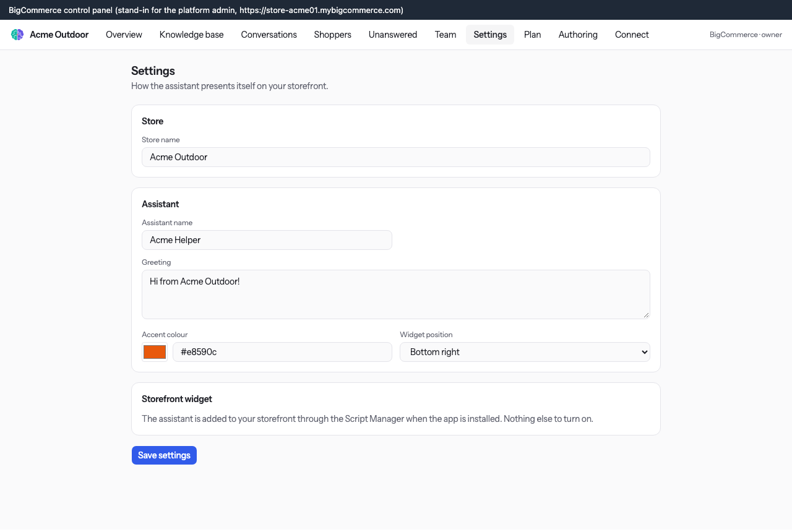792x532 pixels.
Task: Go to the Authoring tab
Action: (578, 35)
